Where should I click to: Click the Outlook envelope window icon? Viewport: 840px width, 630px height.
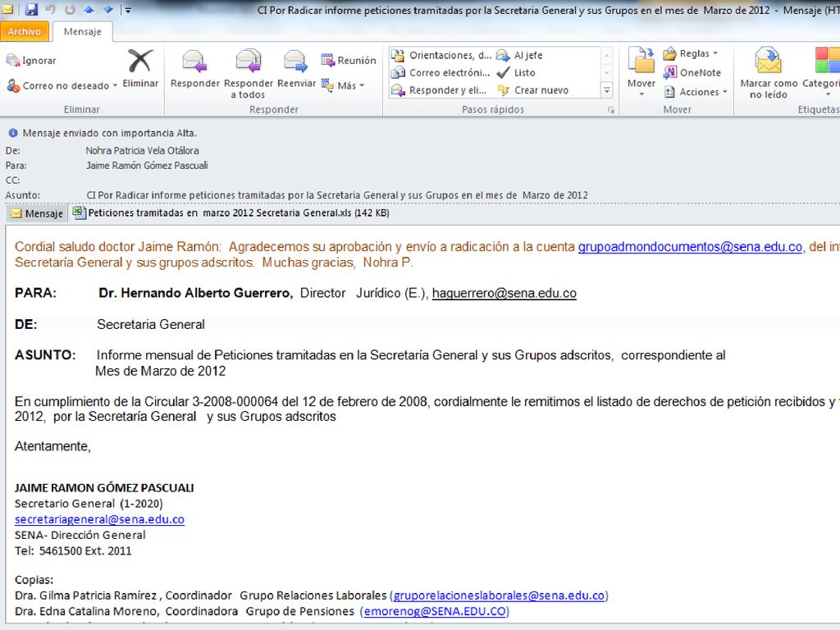8,9
